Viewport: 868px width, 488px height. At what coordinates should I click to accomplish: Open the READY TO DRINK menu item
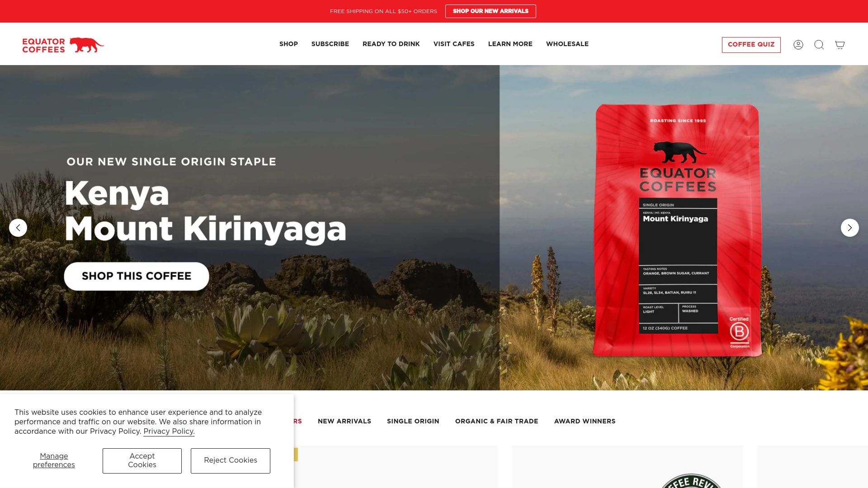[x=391, y=44]
